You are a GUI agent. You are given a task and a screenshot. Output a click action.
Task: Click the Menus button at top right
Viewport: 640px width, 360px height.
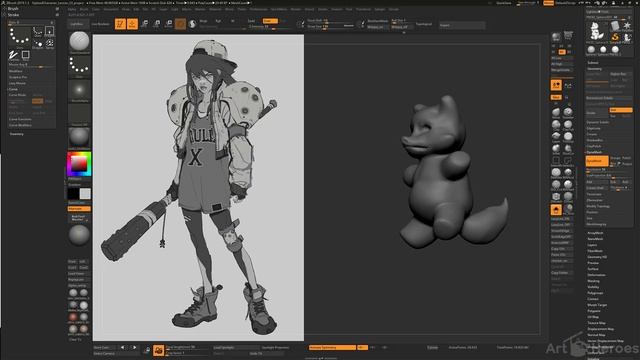[x=548, y=3]
